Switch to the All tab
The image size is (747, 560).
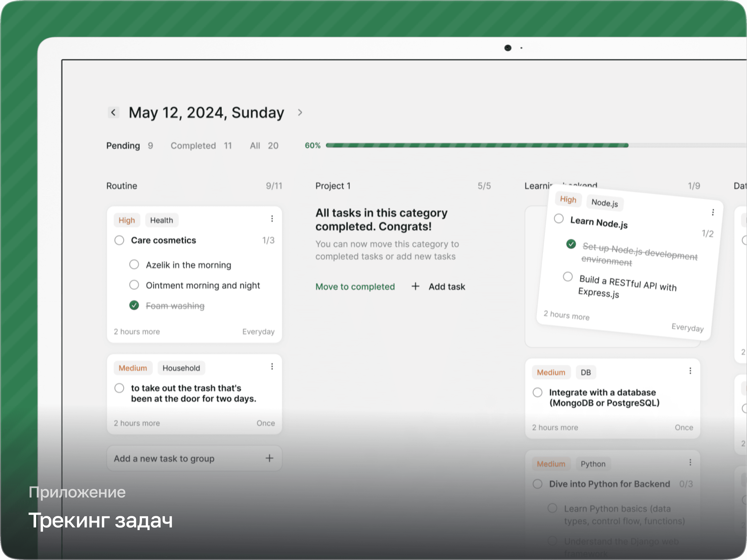(264, 146)
